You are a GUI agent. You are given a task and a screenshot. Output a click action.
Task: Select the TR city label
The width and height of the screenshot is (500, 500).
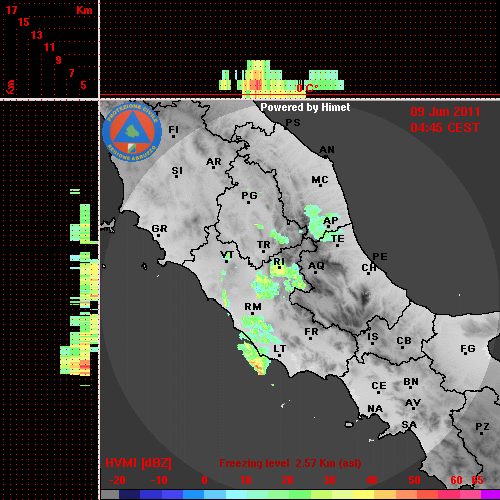pyautogui.click(x=263, y=245)
